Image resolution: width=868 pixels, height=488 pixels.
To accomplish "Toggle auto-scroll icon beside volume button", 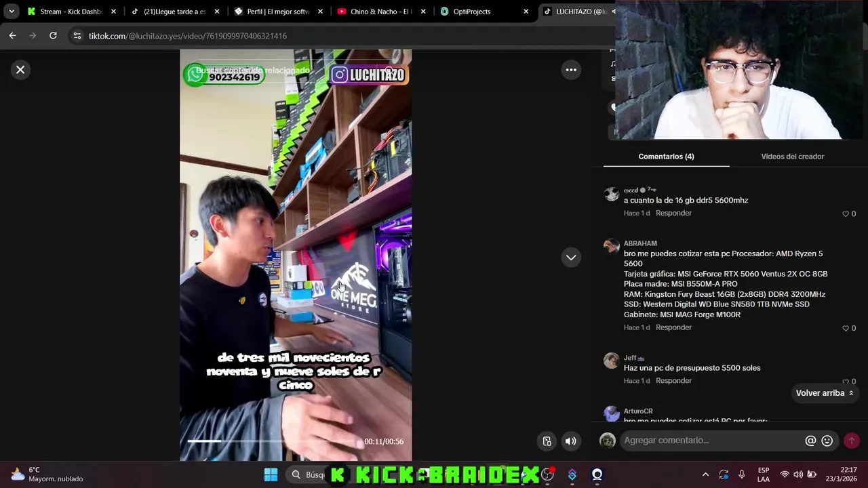I will point(547,441).
